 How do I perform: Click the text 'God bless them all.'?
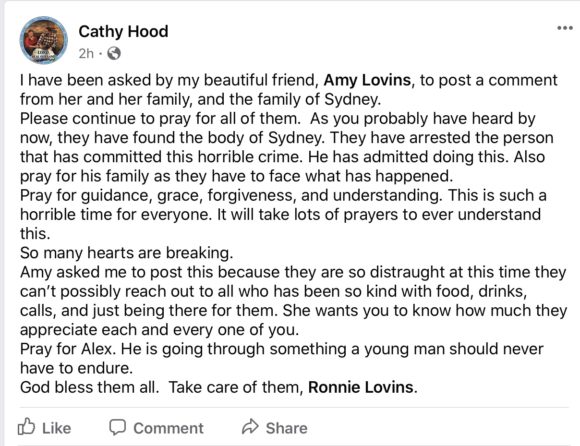(x=90, y=387)
